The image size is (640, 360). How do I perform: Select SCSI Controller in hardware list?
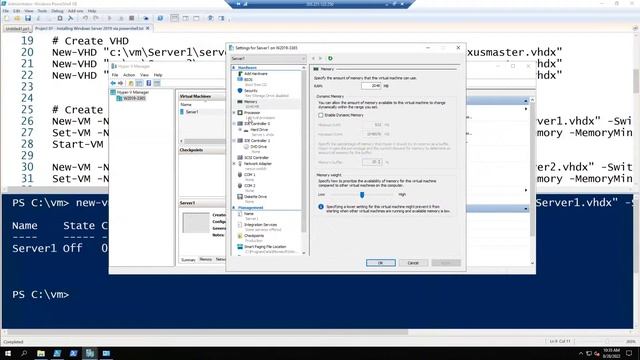[256, 158]
